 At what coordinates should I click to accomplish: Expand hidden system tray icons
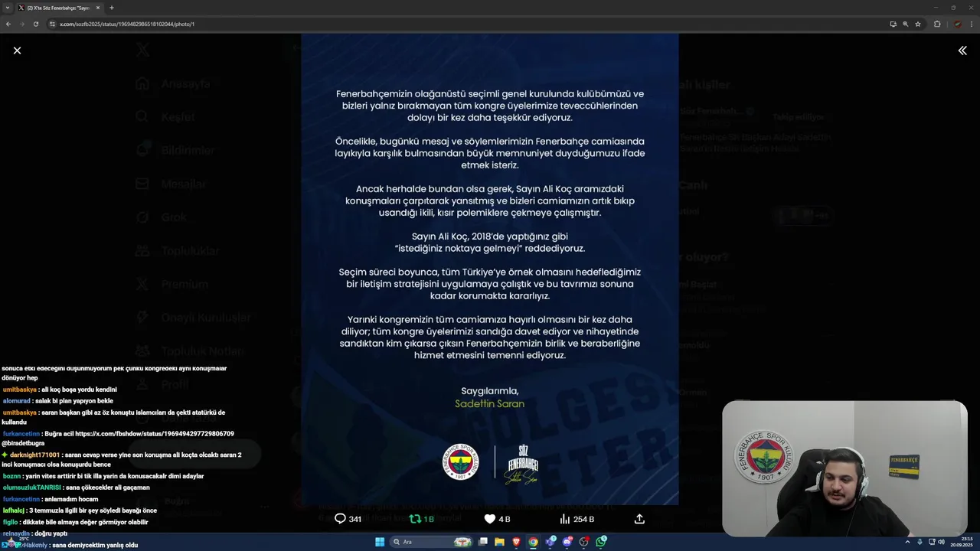coord(908,542)
